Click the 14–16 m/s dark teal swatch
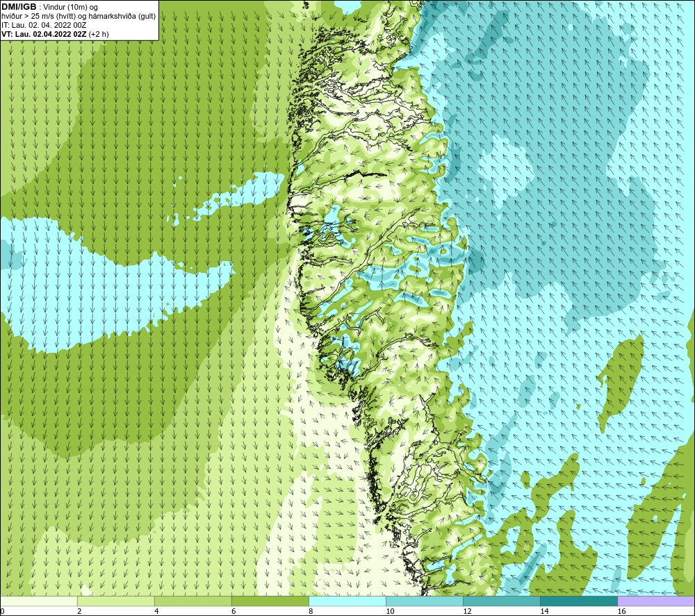Screen dimensions: 695x616 [x=579, y=601]
